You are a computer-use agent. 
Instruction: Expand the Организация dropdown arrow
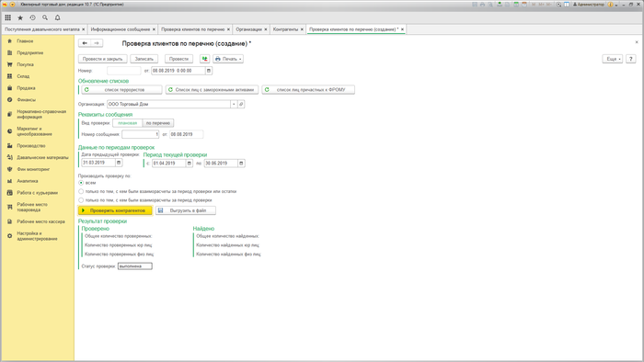coord(234,104)
